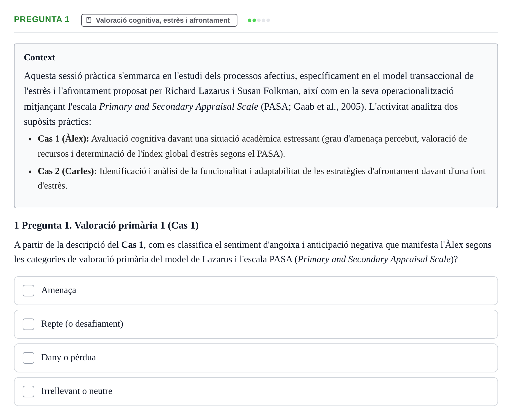This screenshot has width=512, height=420.
Task: Click the middle gray difficulty dot
Action: [x=264, y=20]
